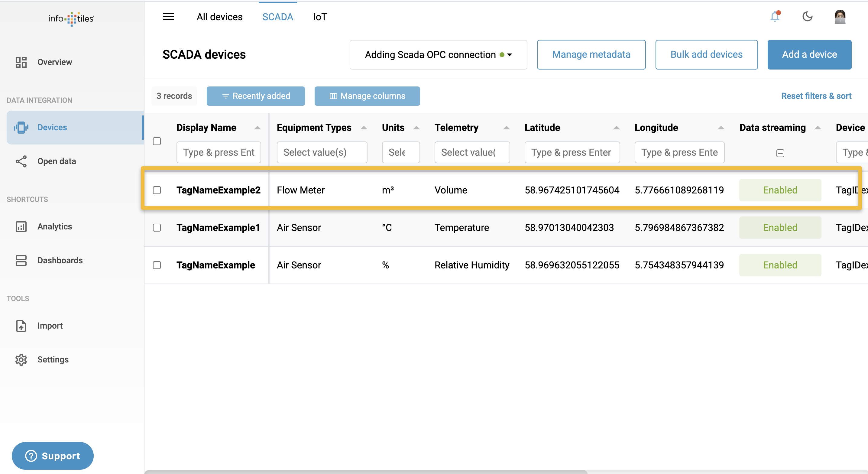
Task: Sort by Equipment Types arrow
Action: (x=364, y=128)
